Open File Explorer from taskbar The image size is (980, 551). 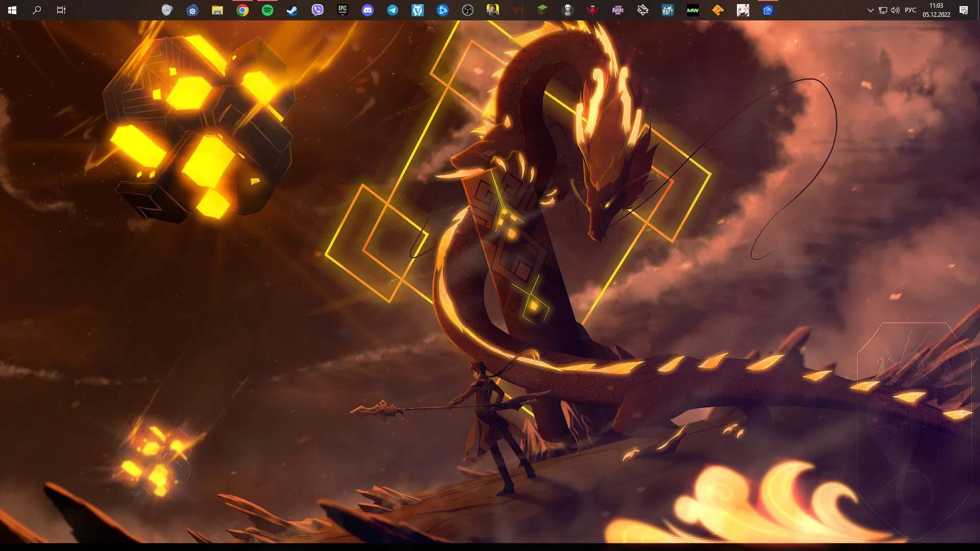point(218,10)
